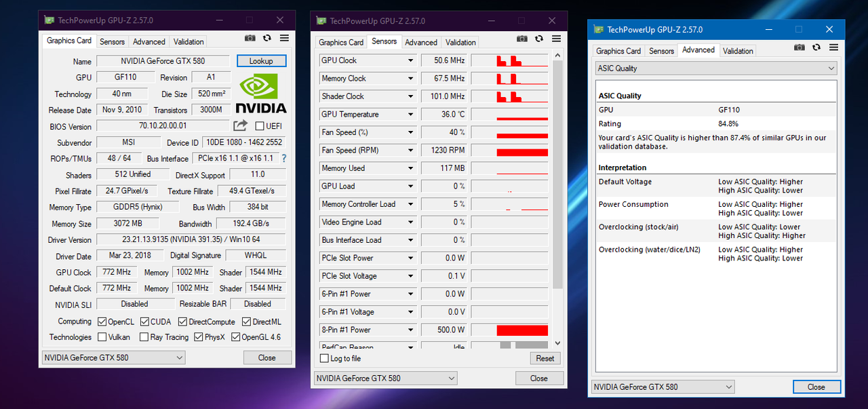Open the PCIe Slot Power sensor dropdown
Viewport: 868px width, 409px height.
410,258
